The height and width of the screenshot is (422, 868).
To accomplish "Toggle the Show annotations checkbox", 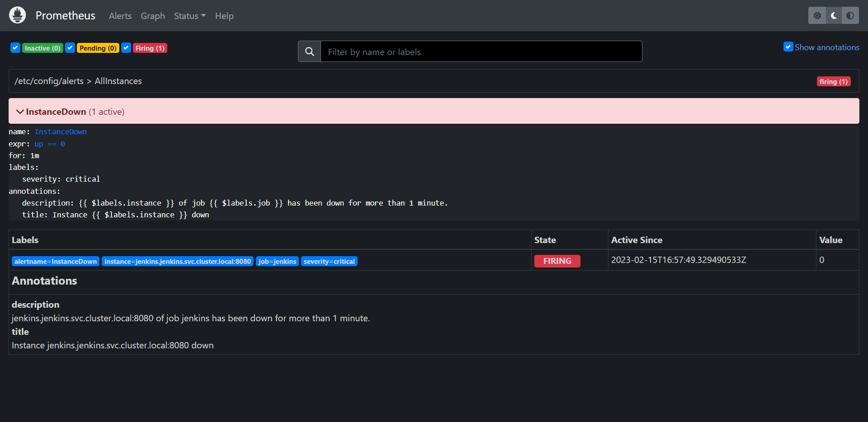I will (x=788, y=47).
